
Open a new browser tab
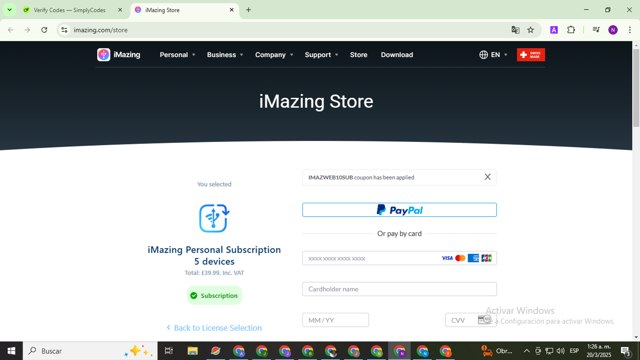248,10
